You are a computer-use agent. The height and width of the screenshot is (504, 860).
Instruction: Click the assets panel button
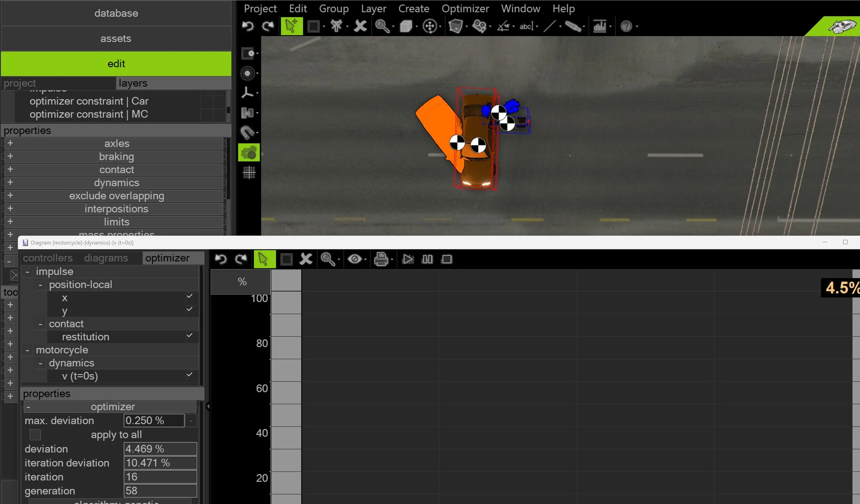116,39
